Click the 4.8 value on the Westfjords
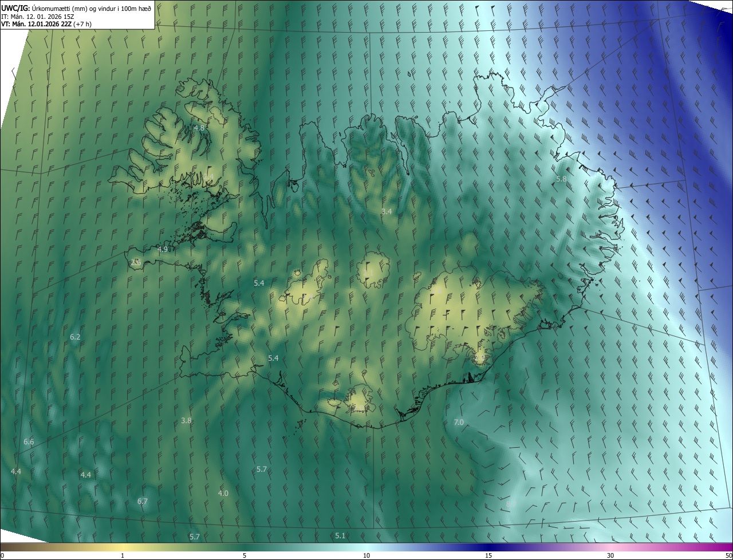Viewport: 733px width, 560px height. [199, 128]
